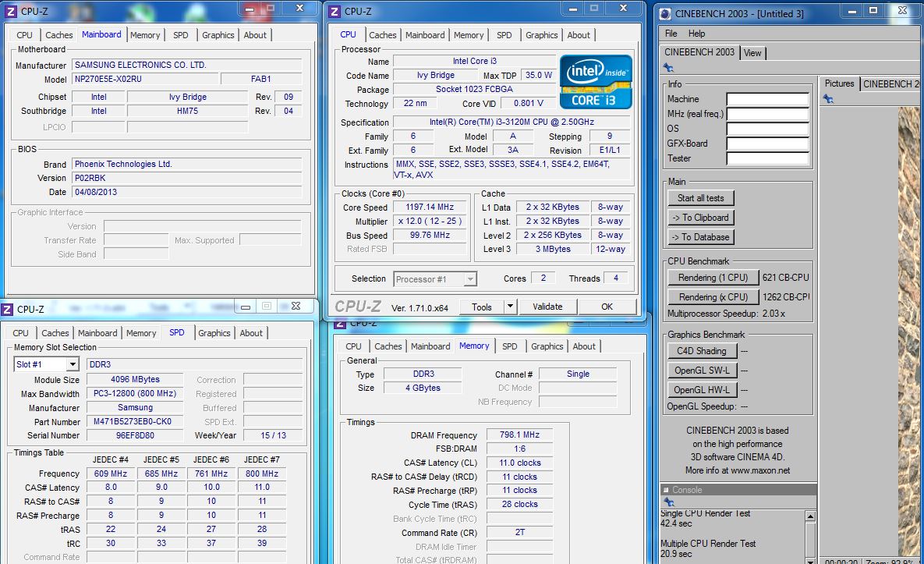This screenshot has height=564, width=924.
Task: Click the Tester input field
Action: [767, 158]
